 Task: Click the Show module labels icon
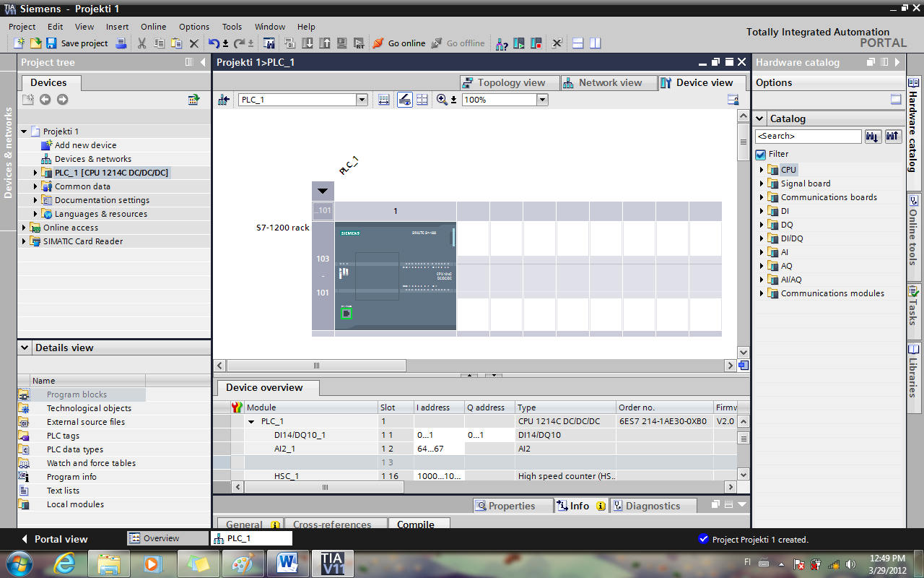(383, 100)
